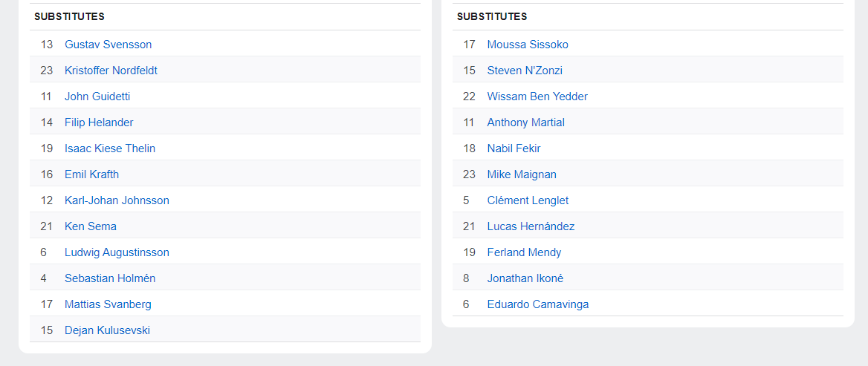Click the Moussa Sissoko link
Viewport: 868px width, 366px height.
pos(528,45)
